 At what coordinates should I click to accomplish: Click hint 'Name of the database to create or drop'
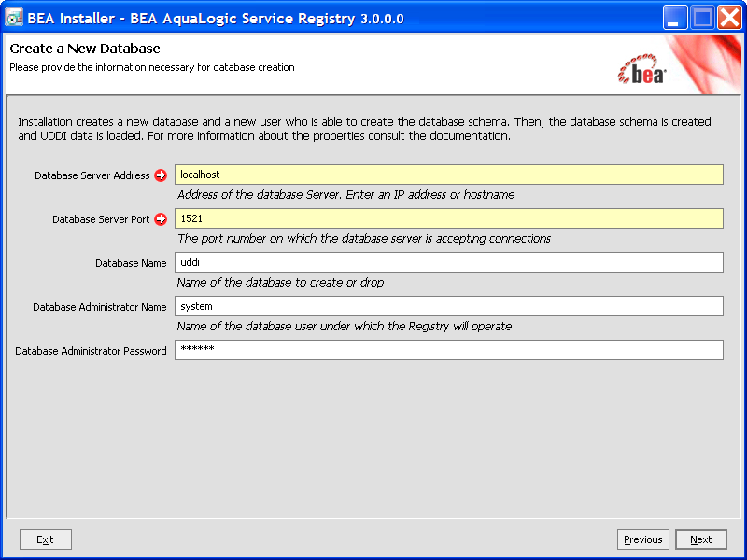pyautogui.click(x=280, y=283)
